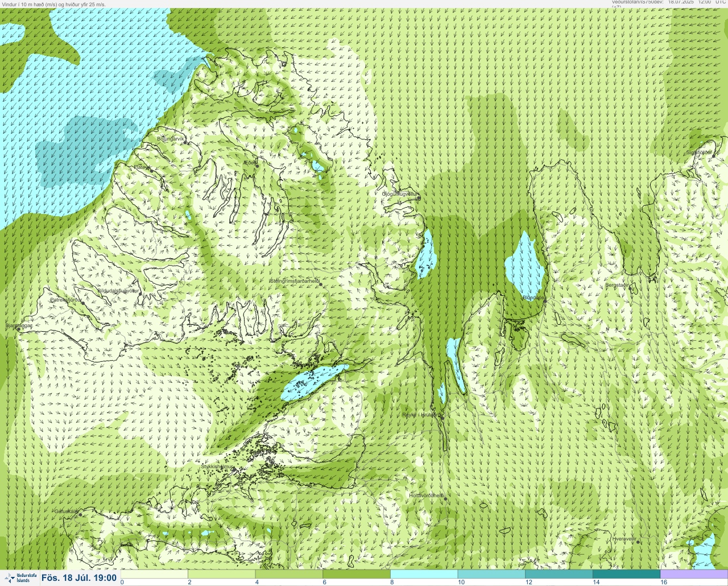
Task: Click the Veðurstofa Íslands logo
Action: (19, 578)
